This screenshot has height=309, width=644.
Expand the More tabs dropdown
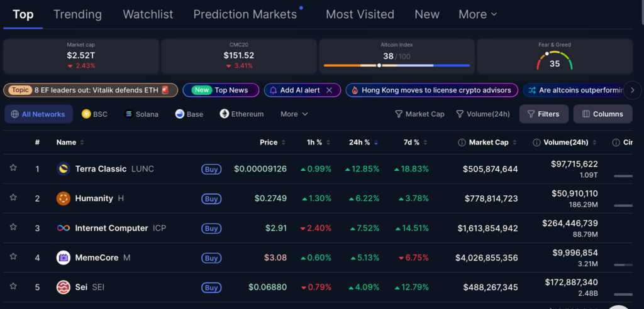478,14
